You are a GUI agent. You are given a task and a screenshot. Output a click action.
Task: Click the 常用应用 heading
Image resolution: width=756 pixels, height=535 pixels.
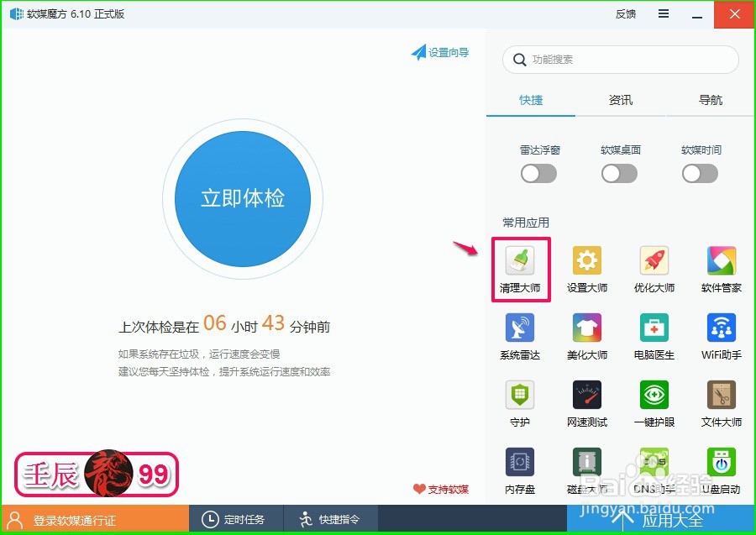pos(526,223)
